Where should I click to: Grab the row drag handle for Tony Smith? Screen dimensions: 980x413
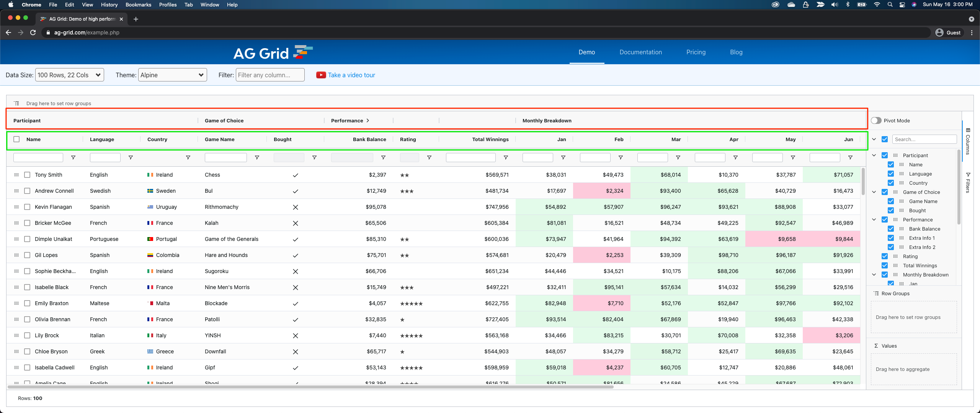click(16, 175)
